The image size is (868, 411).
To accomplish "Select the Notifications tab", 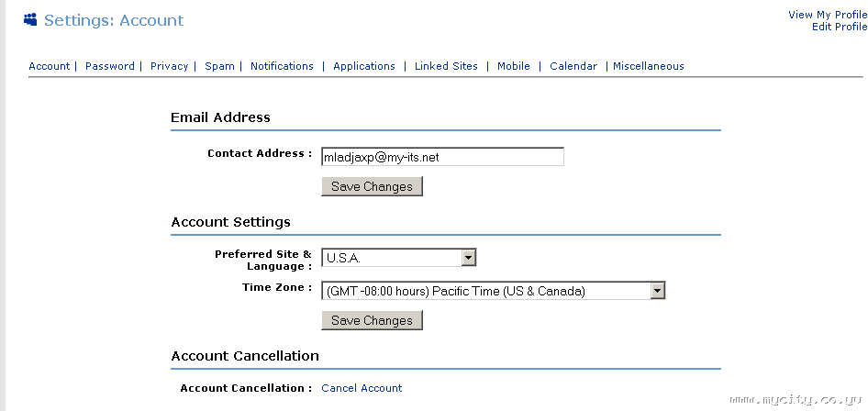I will 282,66.
